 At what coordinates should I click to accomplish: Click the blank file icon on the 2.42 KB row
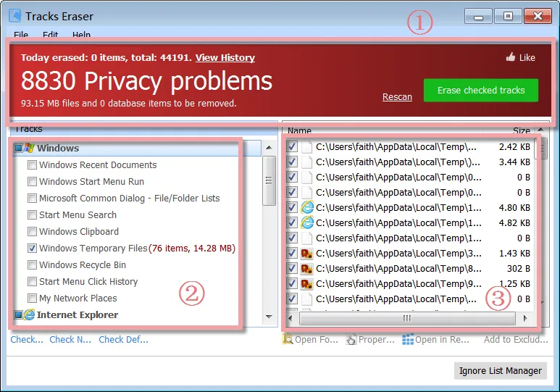point(306,147)
